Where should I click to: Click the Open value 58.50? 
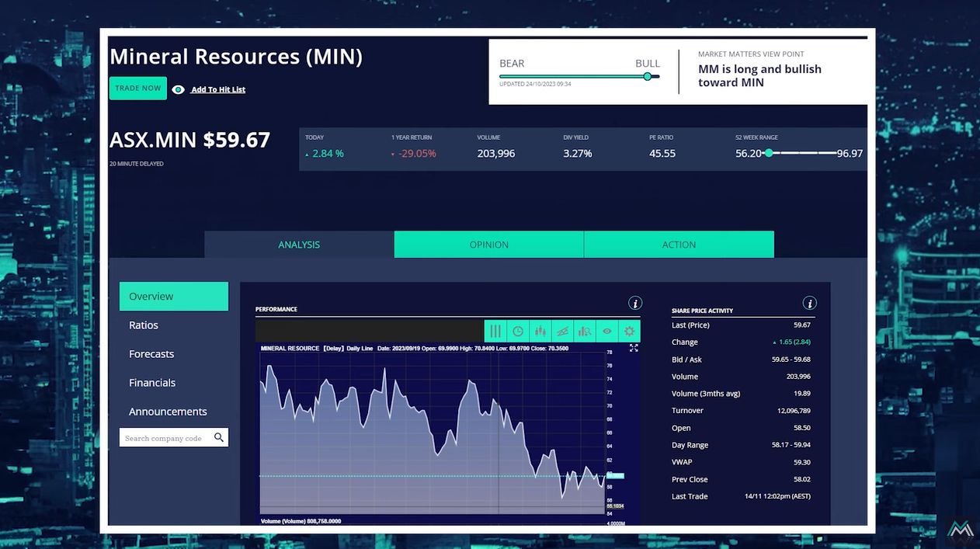click(x=802, y=428)
